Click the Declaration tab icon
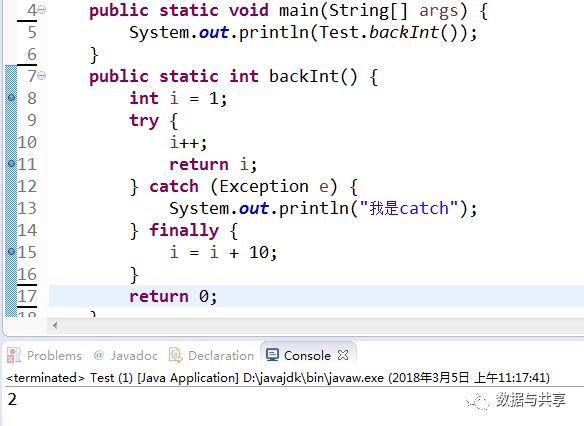Viewport: 584px width, 426px height. tap(175, 355)
